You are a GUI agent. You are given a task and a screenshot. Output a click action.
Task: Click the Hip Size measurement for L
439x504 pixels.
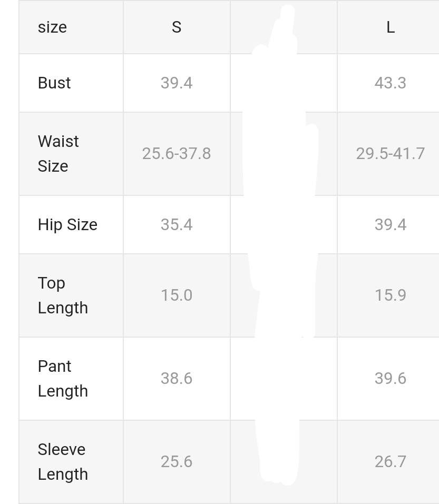coord(390,225)
